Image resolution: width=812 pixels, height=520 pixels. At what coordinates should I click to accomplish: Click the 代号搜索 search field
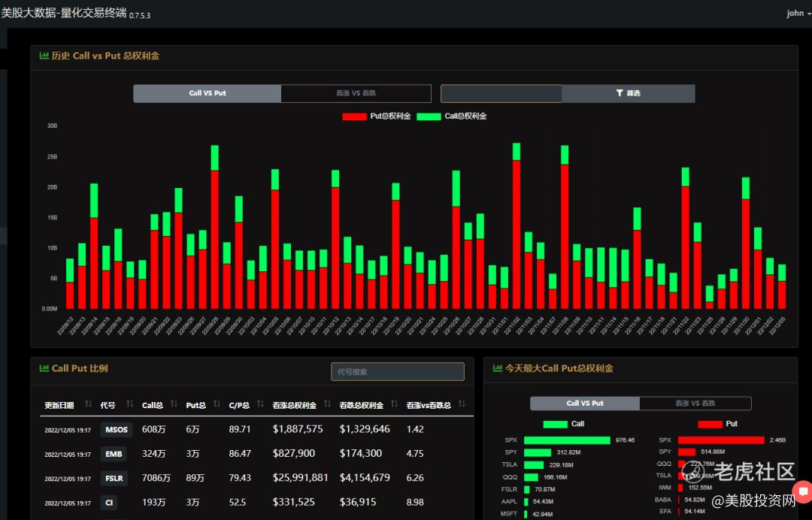click(397, 371)
